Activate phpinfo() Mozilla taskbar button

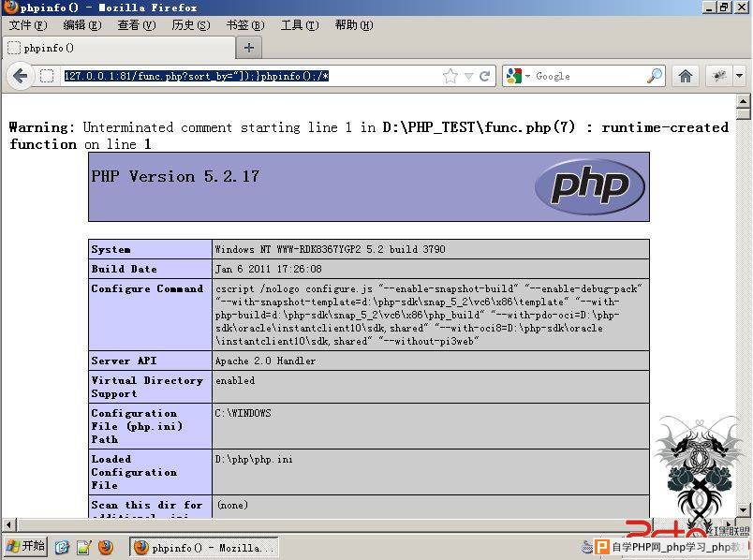click(x=204, y=548)
